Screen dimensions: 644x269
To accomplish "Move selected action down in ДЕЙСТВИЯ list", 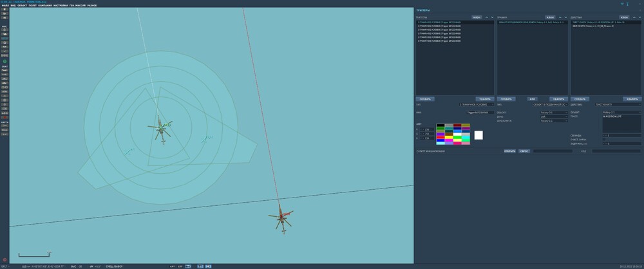I will point(639,17).
